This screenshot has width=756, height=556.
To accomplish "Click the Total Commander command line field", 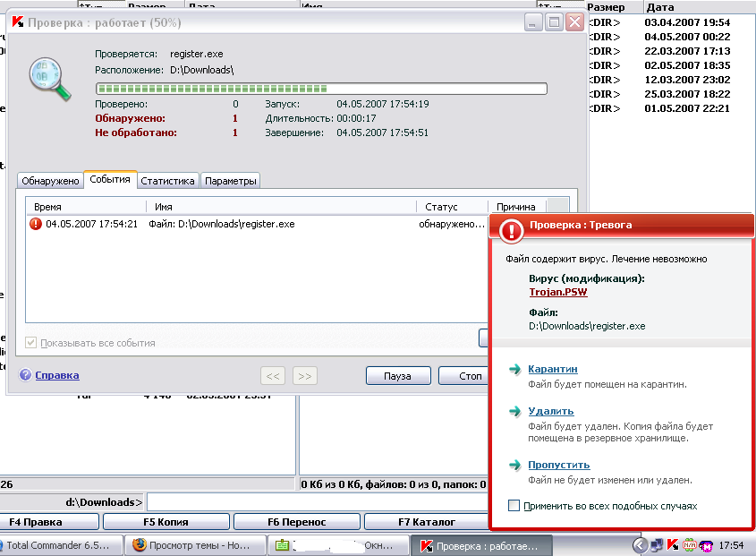I will pos(318,502).
